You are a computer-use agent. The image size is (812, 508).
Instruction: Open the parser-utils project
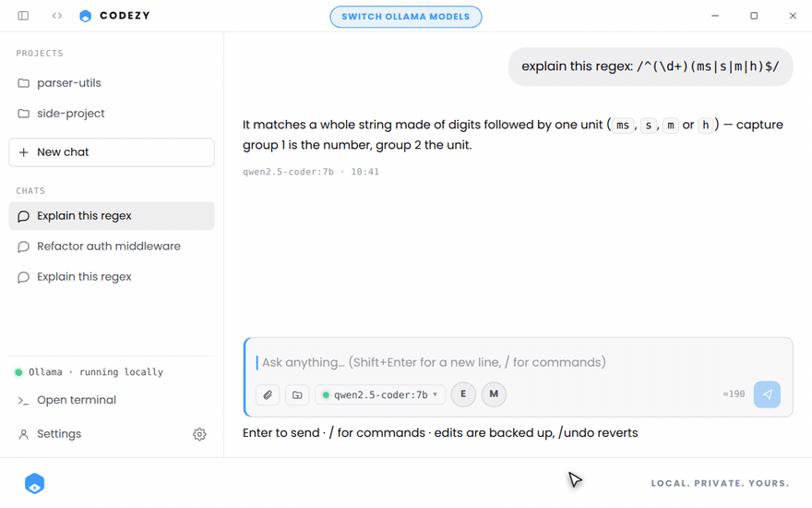(x=112, y=83)
